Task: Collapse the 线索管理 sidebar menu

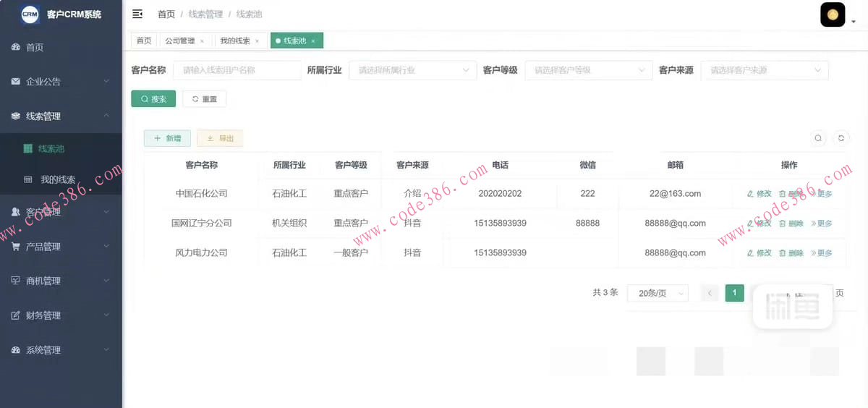Action: (x=61, y=116)
